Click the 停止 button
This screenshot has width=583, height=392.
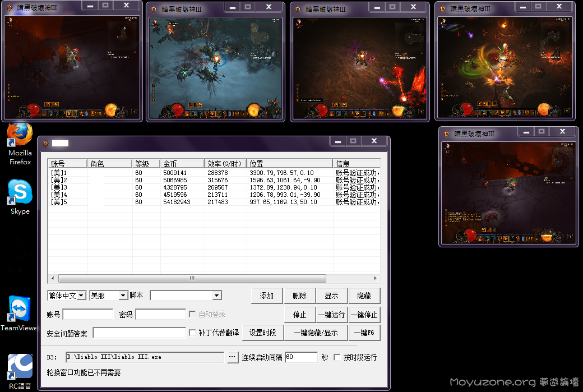pyautogui.click(x=300, y=315)
